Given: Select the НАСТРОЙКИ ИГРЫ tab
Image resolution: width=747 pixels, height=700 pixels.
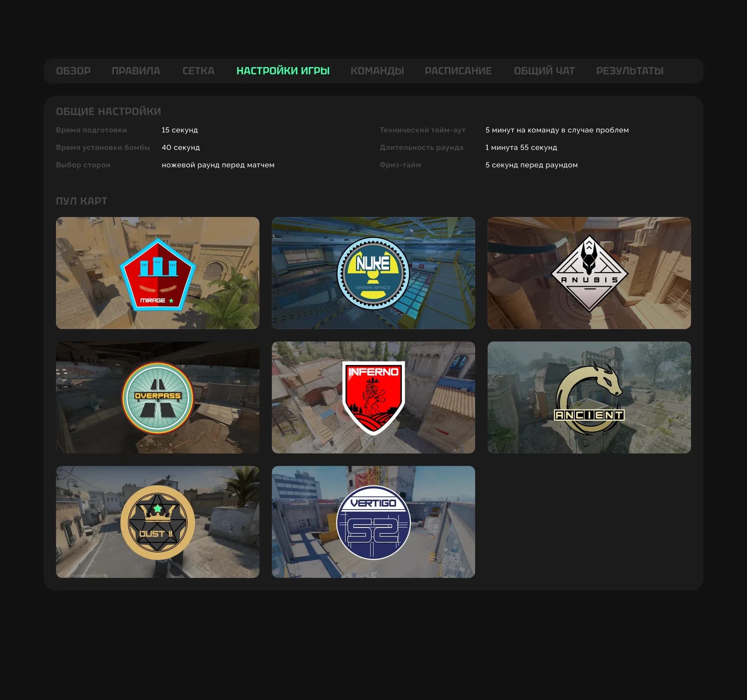Looking at the screenshot, I should (283, 71).
